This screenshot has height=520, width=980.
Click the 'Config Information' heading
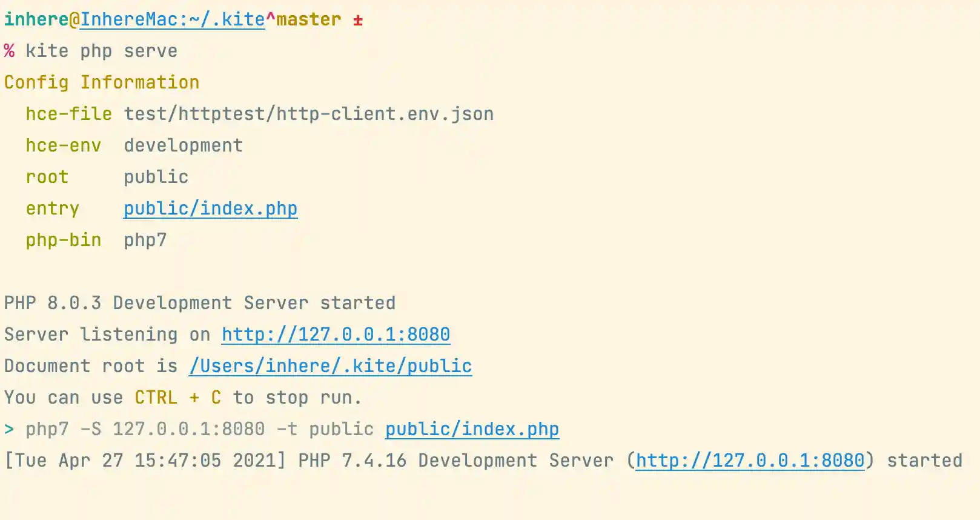tap(101, 82)
